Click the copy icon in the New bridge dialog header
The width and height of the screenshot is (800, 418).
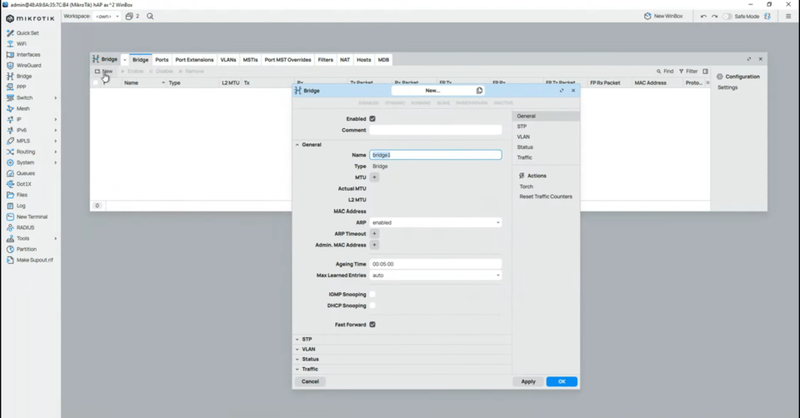tap(479, 90)
